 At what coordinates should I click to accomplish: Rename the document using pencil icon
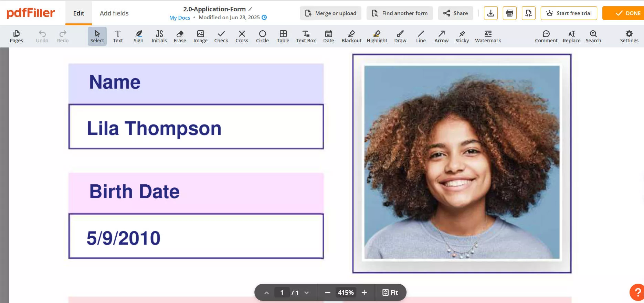[x=250, y=9]
